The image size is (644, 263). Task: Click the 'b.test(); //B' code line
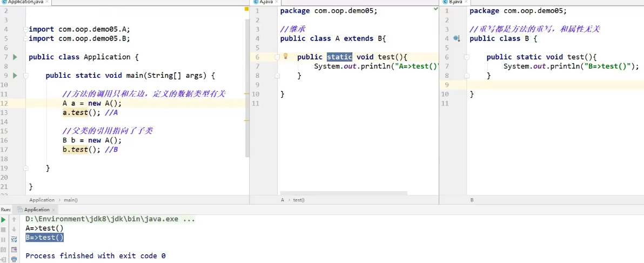(x=90, y=150)
